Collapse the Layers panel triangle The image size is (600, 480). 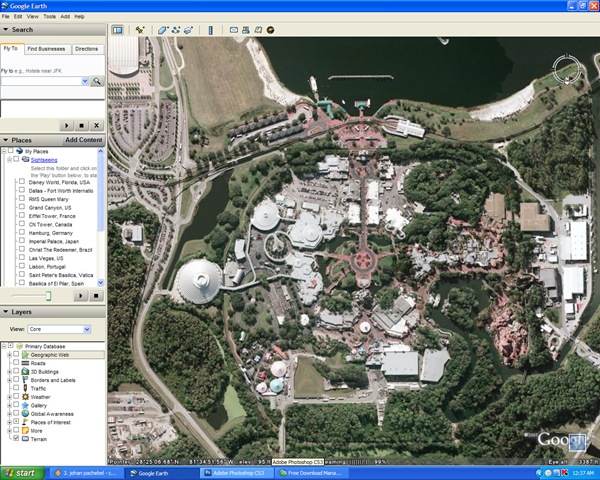5,312
